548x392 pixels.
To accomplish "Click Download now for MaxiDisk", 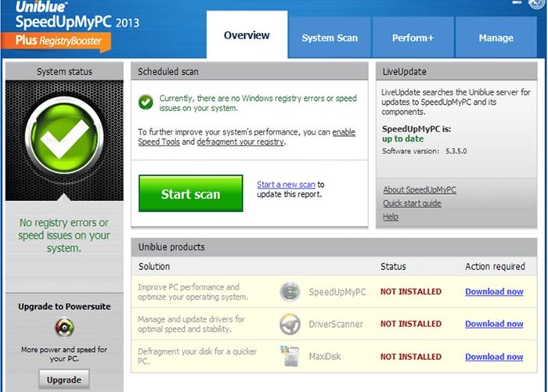I will 494,357.
